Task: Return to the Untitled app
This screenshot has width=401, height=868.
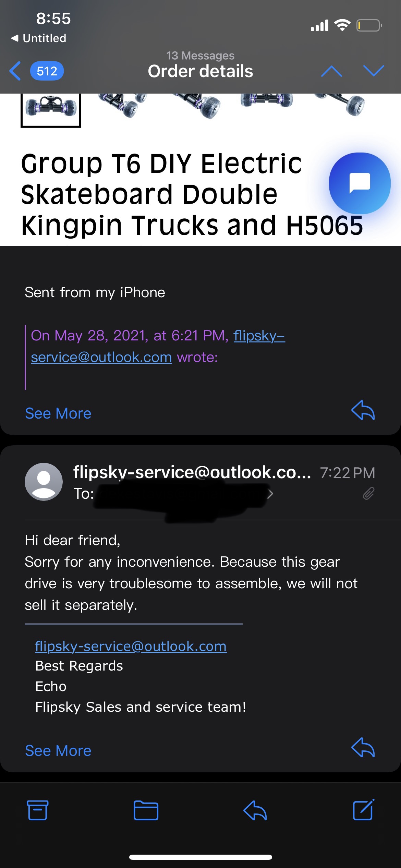Action: tap(39, 38)
